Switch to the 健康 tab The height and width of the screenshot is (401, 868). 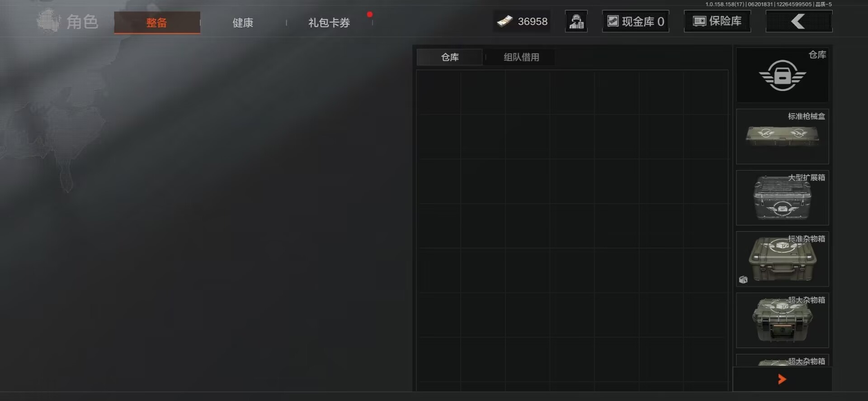243,23
